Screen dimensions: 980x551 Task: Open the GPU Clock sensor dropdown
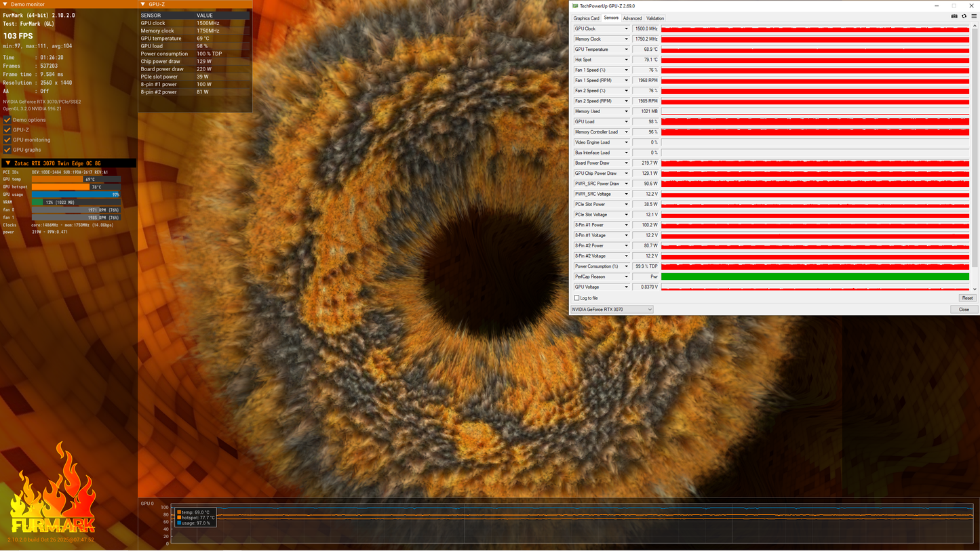[626, 28]
